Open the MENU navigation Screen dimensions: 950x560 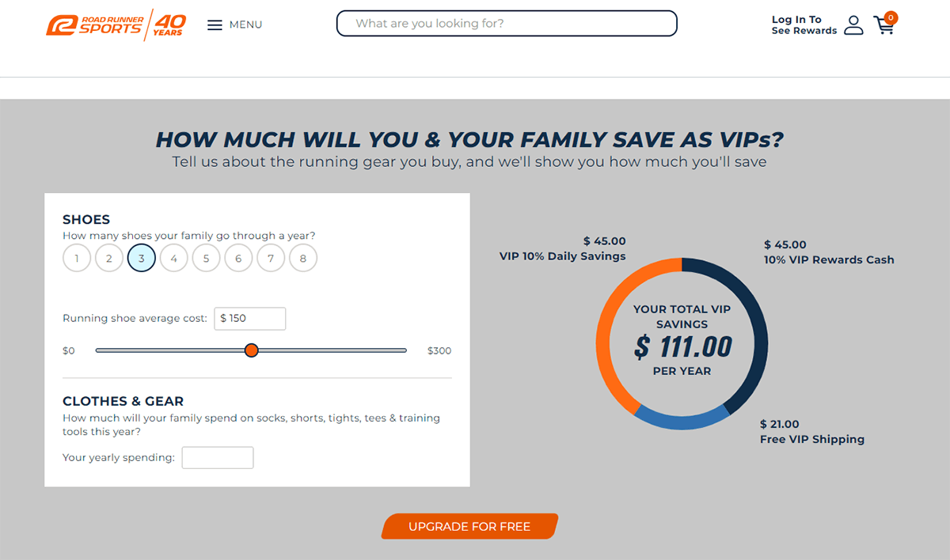[245, 25]
